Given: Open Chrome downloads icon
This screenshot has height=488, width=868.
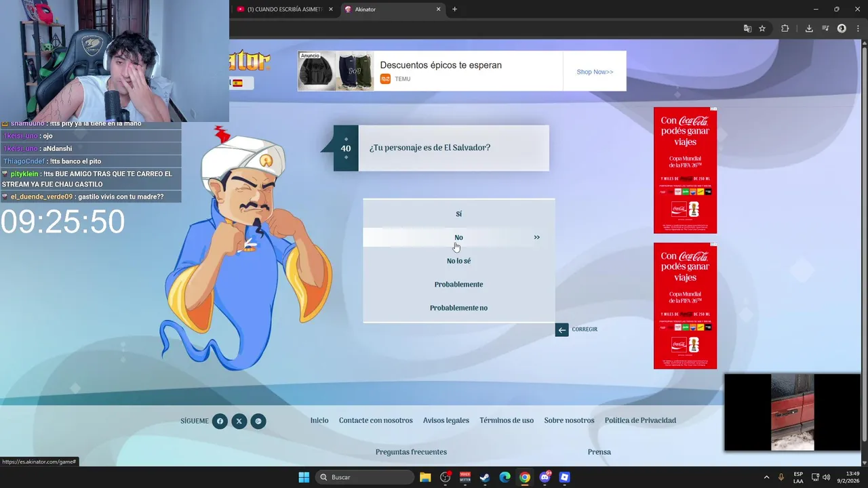Looking at the screenshot, I should tap(809, 28).
